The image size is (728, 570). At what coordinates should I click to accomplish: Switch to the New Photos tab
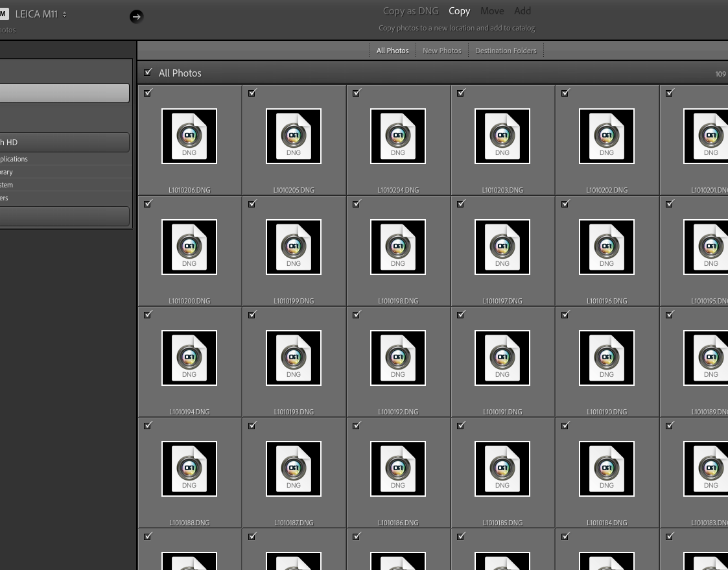click(x=442, y=51)
